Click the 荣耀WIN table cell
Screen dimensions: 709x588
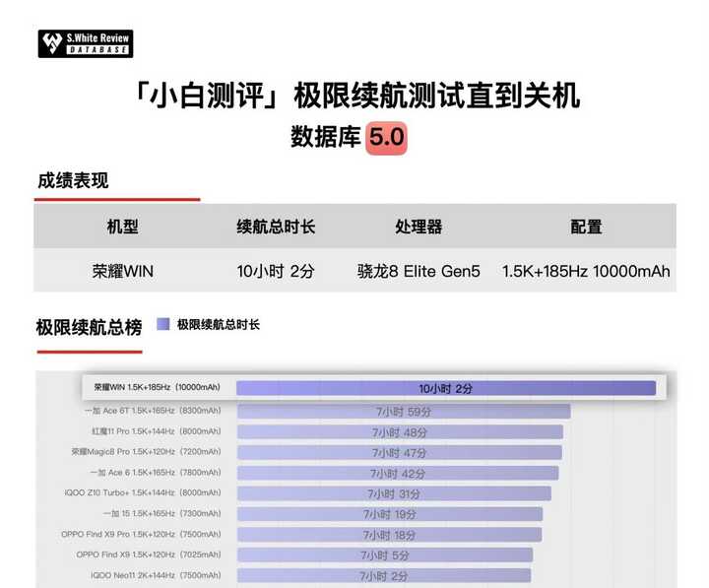[x=122, y=272]
